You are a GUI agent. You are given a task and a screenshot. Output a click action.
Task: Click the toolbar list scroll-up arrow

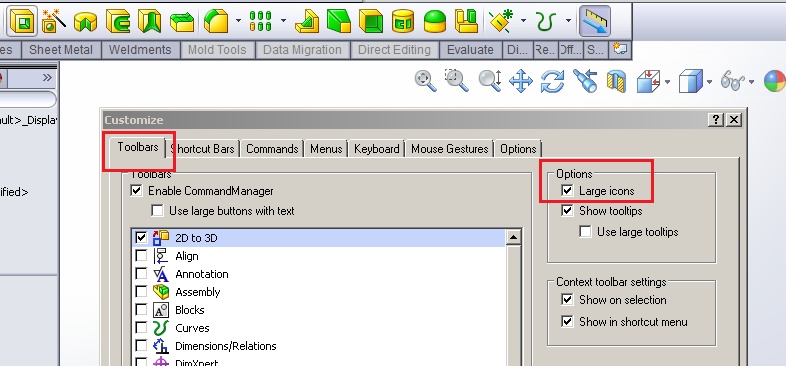513,237
